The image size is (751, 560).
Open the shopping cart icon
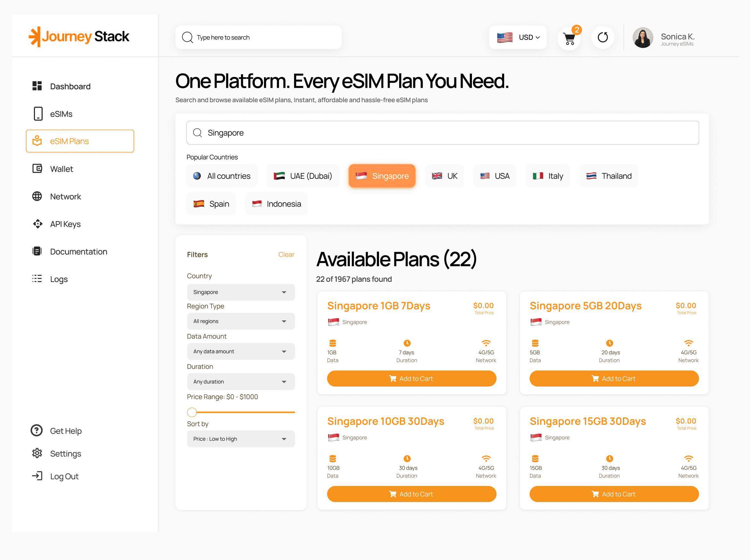click(569, 38)
